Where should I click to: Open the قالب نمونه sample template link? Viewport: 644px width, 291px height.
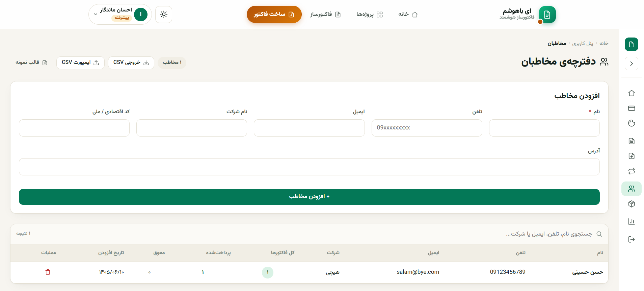[31, 63]
